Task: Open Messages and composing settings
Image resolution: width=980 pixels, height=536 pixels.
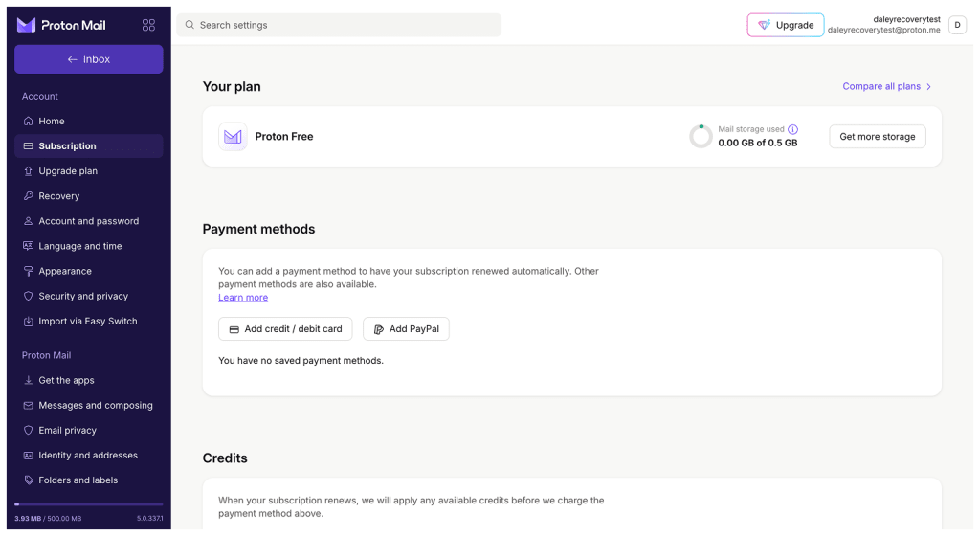Action: click(89, 406)
